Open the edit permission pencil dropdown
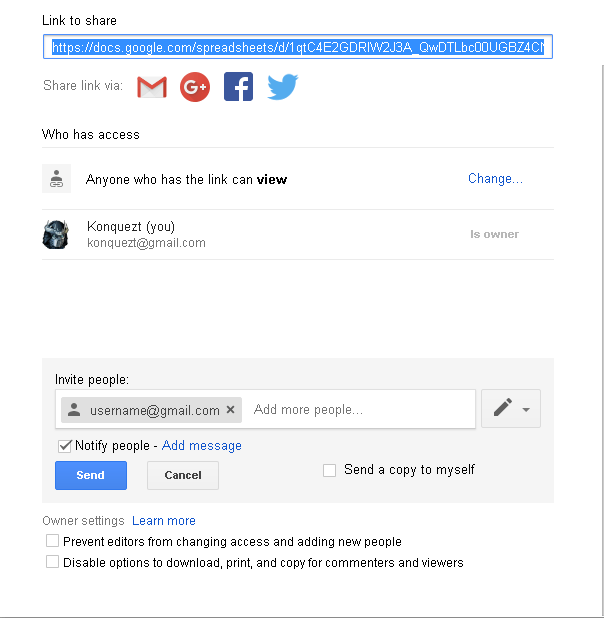604x618 pixels. click(511, 408)
